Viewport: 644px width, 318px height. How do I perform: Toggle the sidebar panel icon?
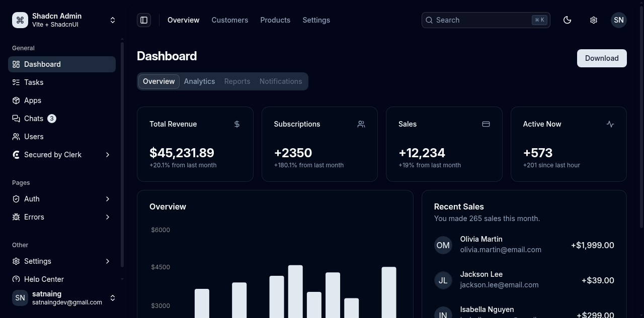(x=144, y=20)
